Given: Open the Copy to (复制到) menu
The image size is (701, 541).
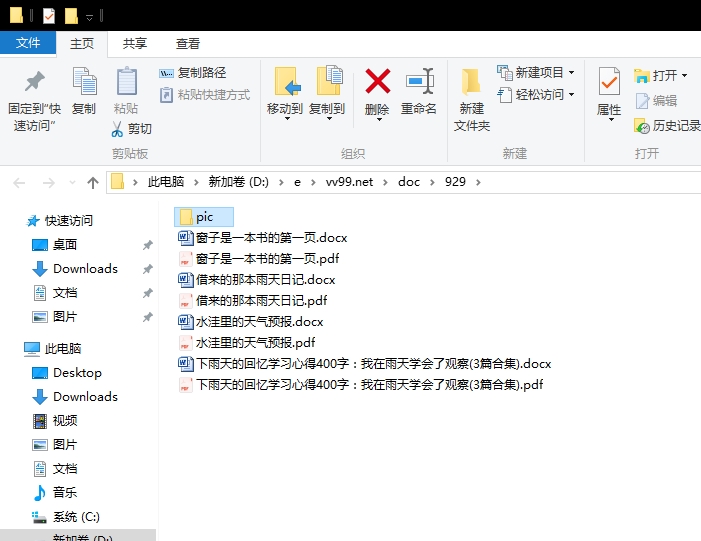Looking at the screenshot, I should coord(327,93).
